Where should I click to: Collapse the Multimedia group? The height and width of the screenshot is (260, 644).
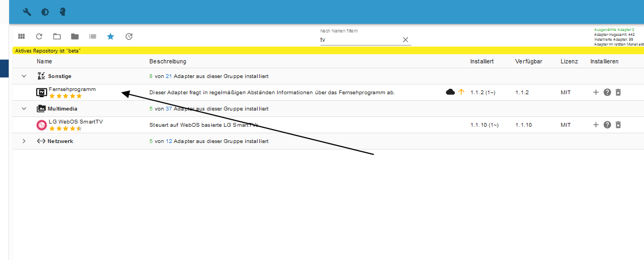[24, 109]
